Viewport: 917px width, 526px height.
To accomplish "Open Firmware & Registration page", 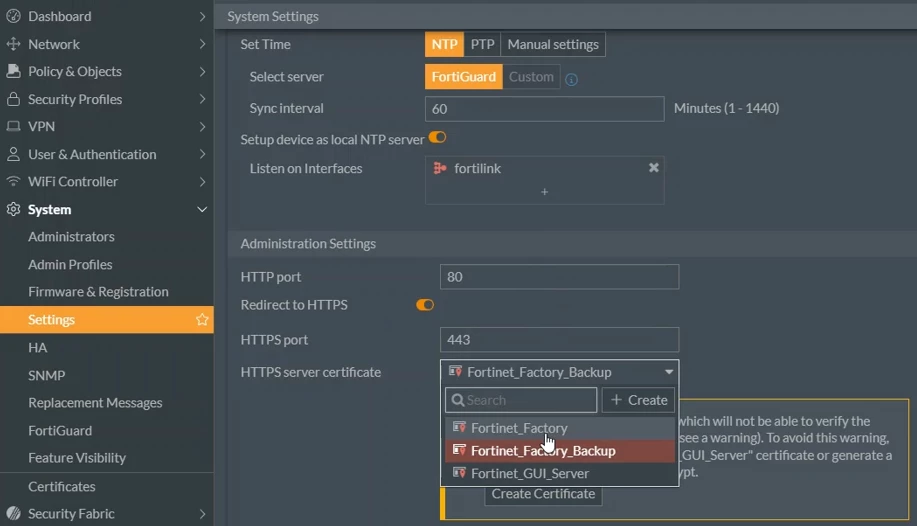I will tap(98, 291).
